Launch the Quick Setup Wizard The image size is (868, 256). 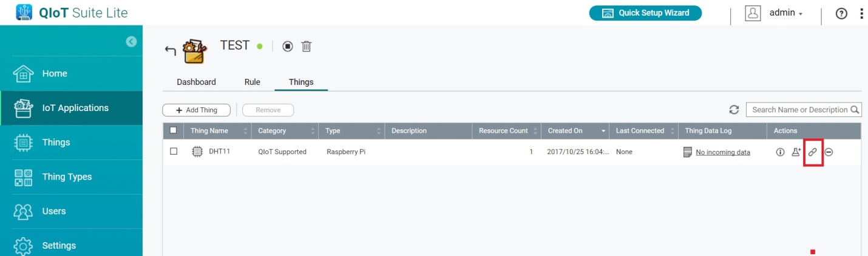point(645,13)
